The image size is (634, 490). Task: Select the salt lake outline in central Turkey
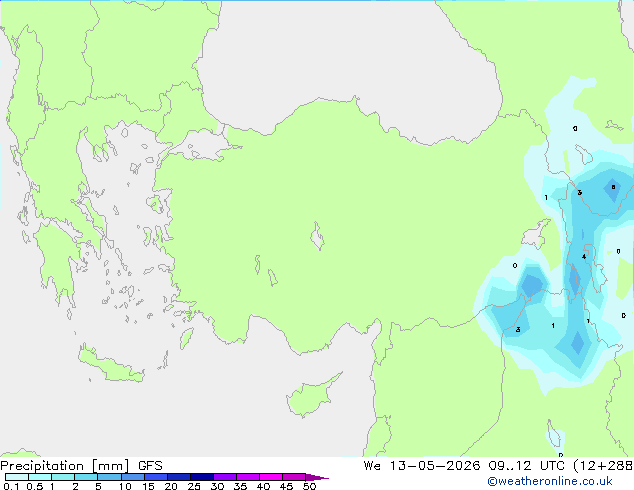click(317, 237)
